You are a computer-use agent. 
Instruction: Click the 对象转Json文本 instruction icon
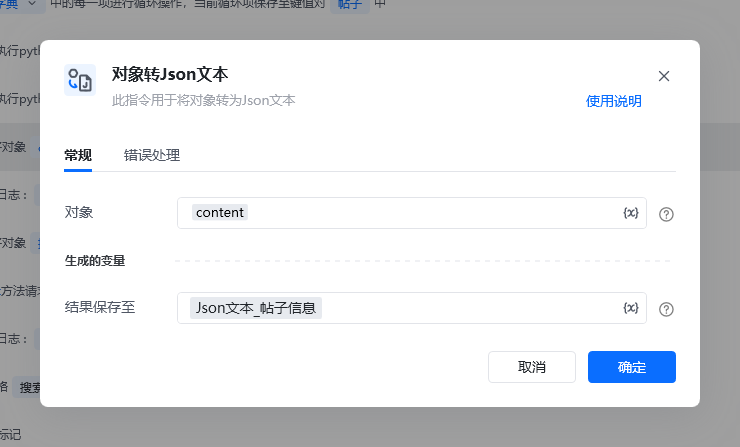click(80, 80)
